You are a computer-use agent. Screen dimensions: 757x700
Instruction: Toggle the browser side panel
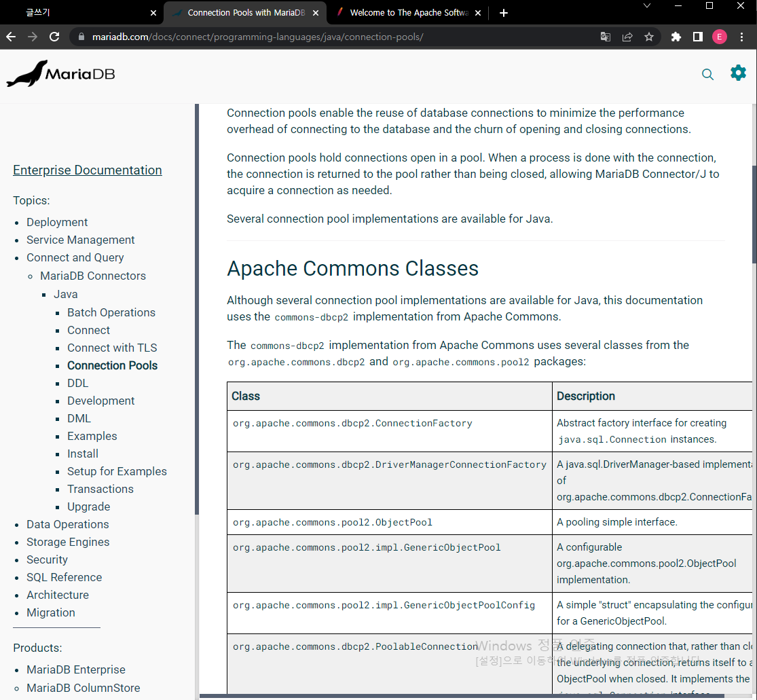(x=698, y=37)
